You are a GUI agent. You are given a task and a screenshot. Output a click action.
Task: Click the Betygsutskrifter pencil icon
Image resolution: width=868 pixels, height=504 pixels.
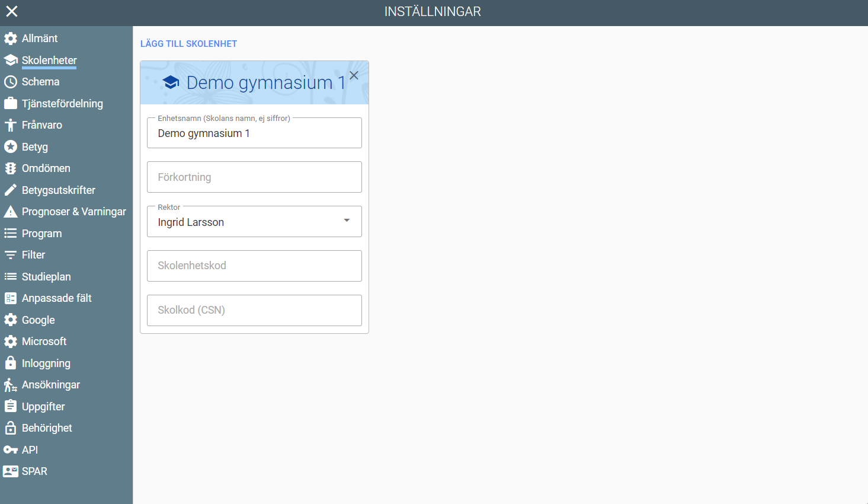(x=11, y=190)
